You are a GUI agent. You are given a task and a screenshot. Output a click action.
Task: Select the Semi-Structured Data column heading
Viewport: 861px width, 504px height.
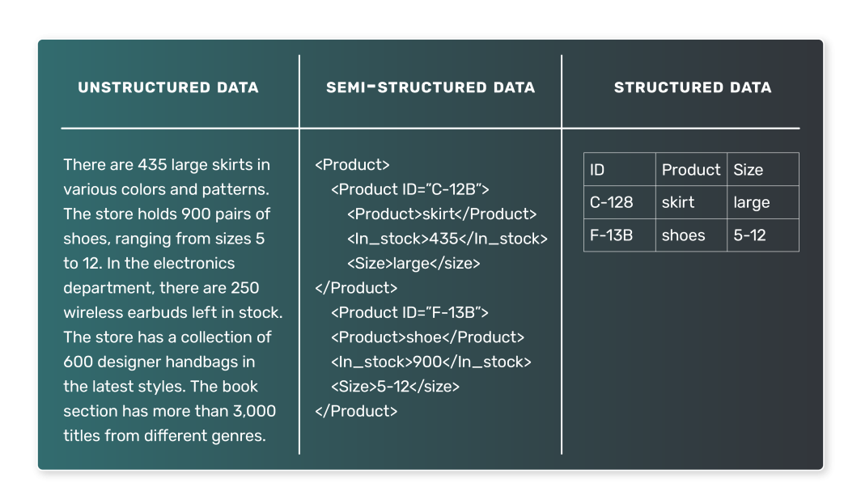(430, 87)
